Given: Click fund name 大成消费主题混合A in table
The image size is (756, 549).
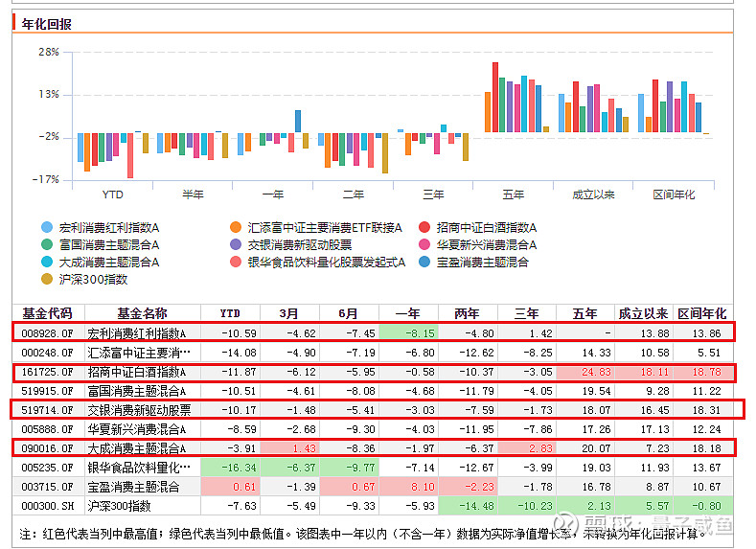Looking at the screenshot, I should 136,448.
